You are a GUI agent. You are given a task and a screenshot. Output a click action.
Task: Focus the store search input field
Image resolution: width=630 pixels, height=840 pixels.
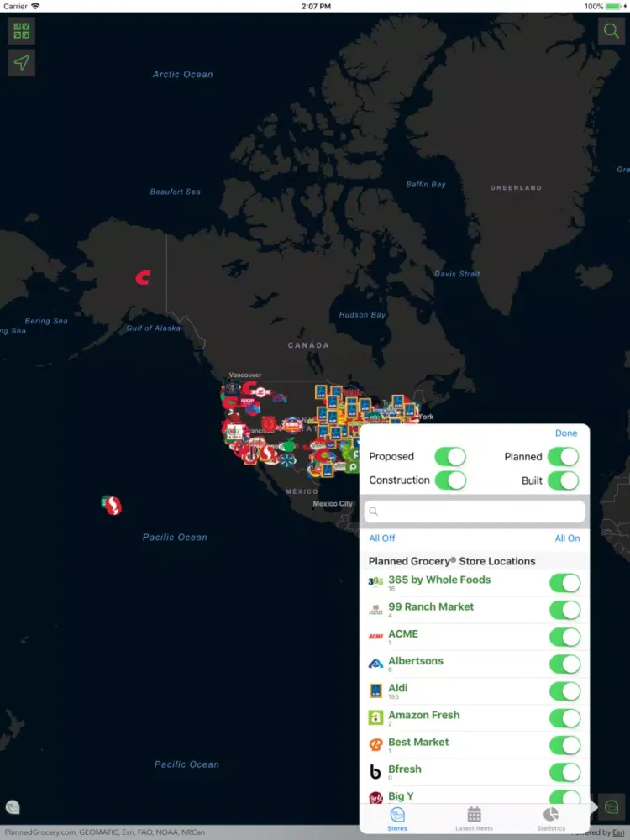point(474,512)
